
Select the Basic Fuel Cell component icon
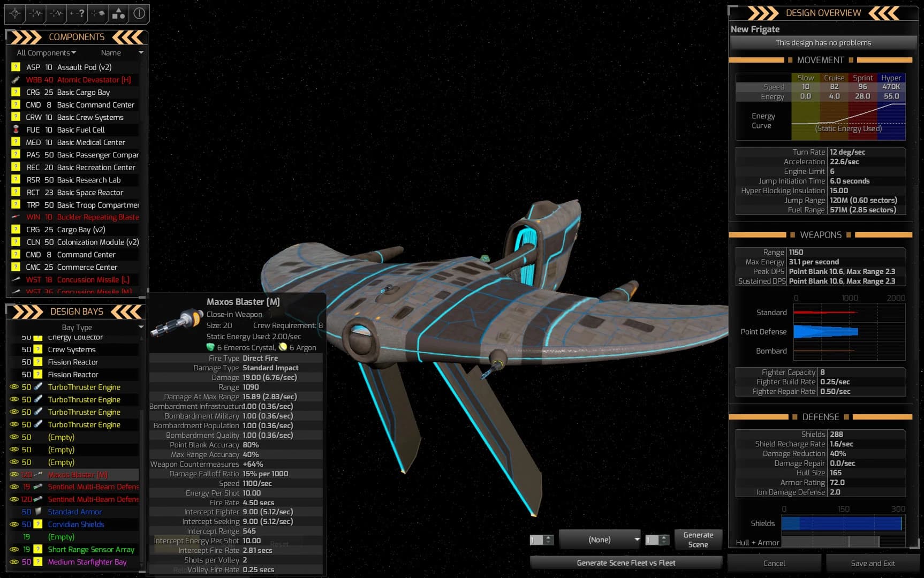pos(15,130)
